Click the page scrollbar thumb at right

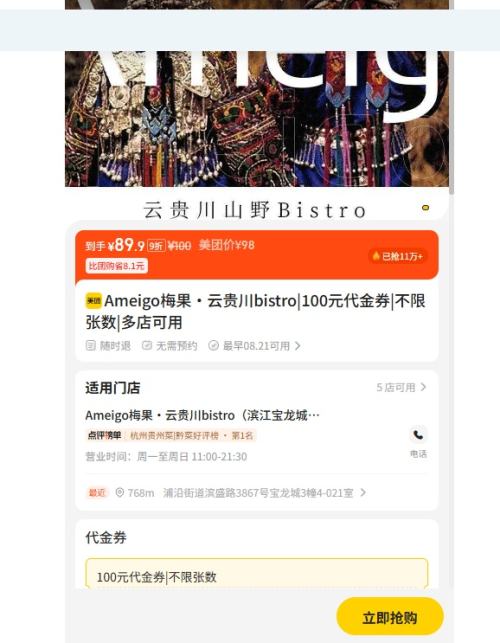(452, 97)
